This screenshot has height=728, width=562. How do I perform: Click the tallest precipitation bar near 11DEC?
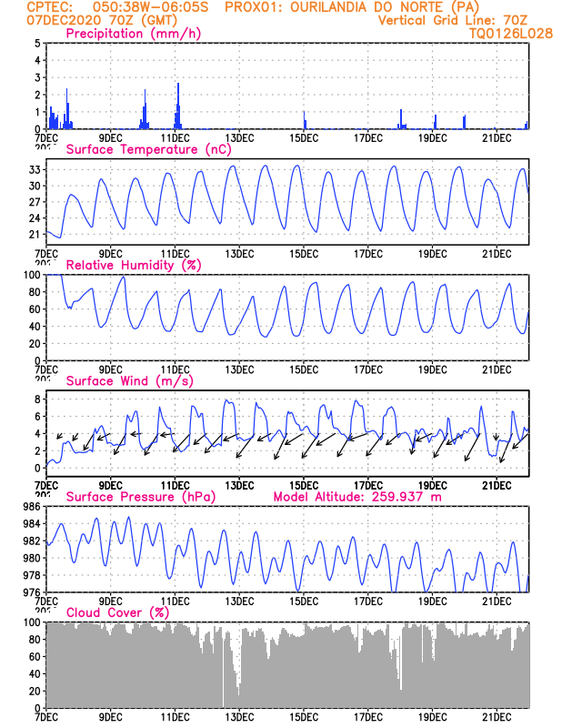coord(178,106)
